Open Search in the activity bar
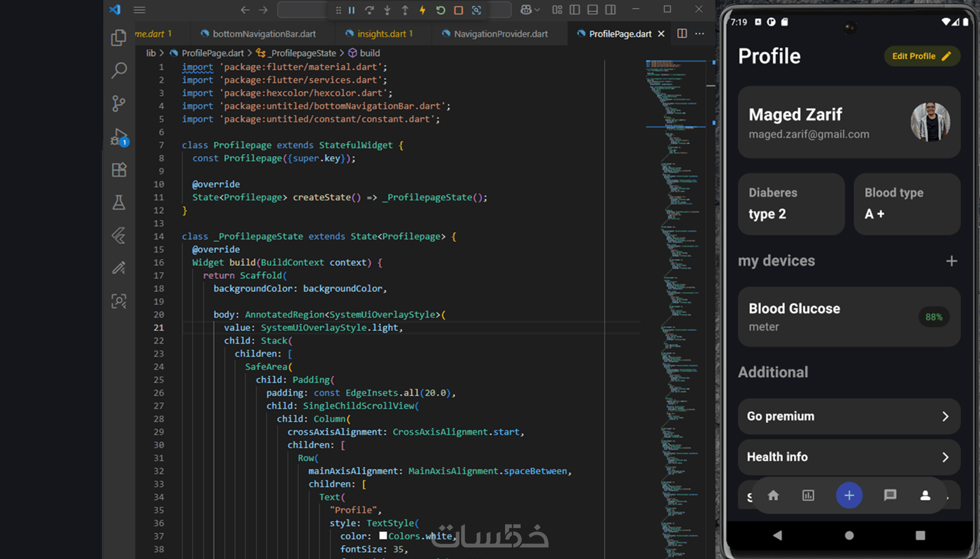980x559 pixels. point(119,70)
